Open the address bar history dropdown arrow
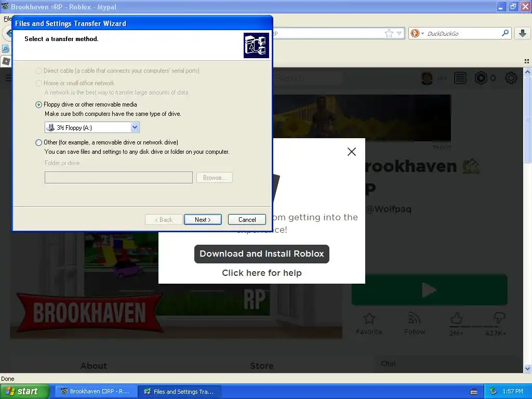 coord(400,33)
